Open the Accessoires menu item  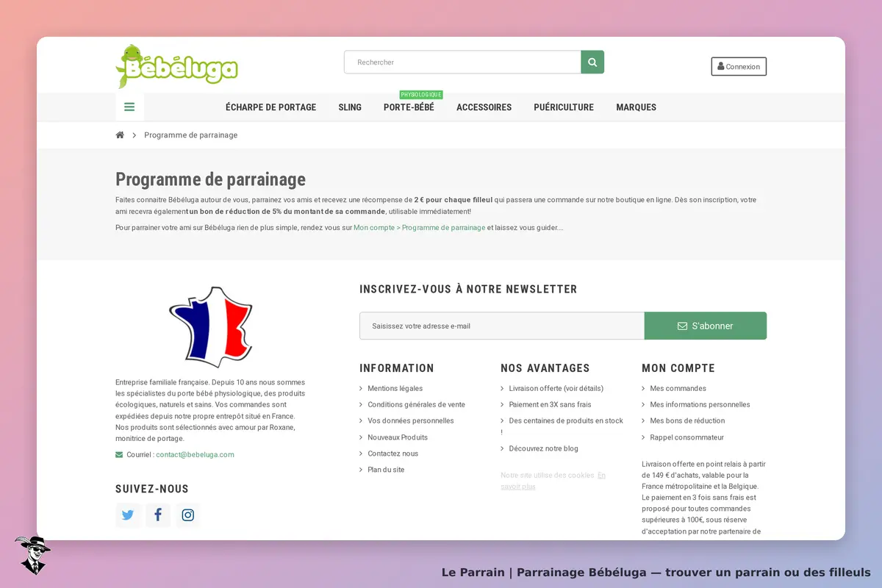(484, 107)
